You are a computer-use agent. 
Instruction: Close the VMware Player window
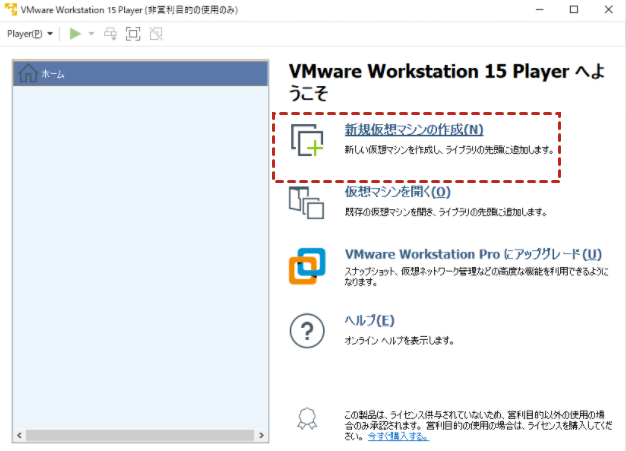[x=608, y=9]
